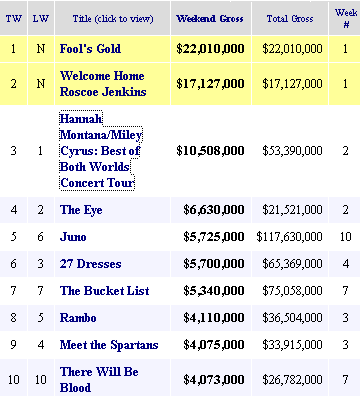The height and width of the screenshot is (396, 360).
Task: Click the LW column header
Action: tap(41, 18)
